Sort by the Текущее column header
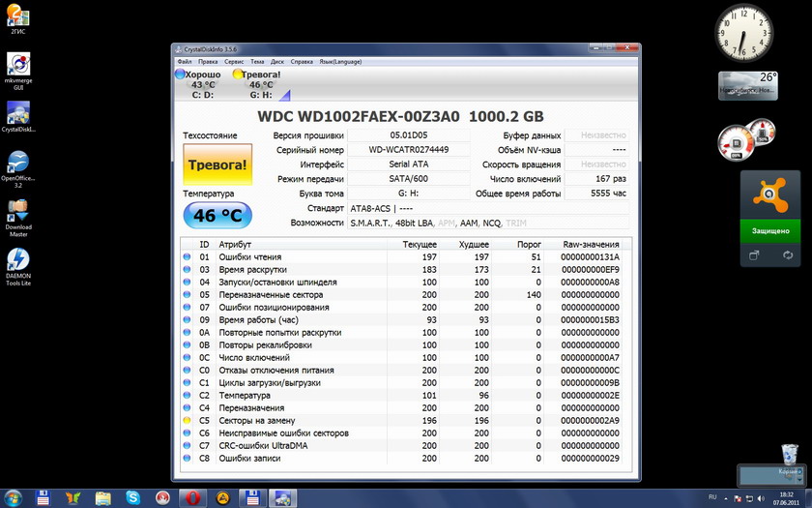 pyautogui.click(x=414, y=244)
